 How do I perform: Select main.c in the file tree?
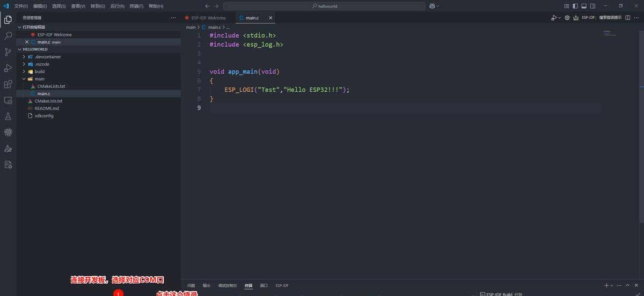tap(98, 93)
